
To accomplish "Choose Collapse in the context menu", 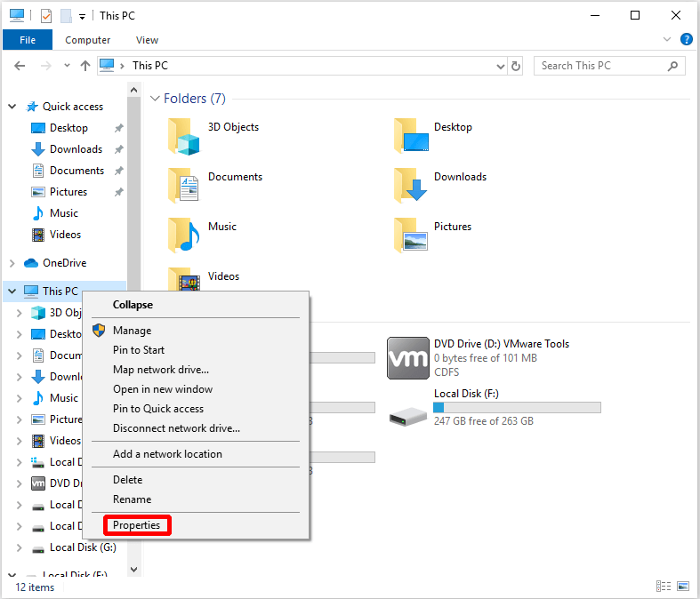I will point(133,305).
